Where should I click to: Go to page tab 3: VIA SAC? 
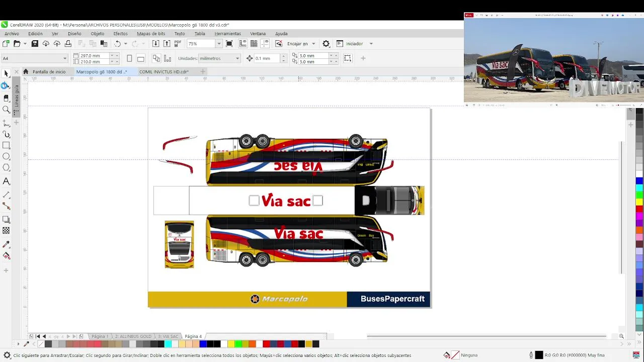tap(168, 336)
